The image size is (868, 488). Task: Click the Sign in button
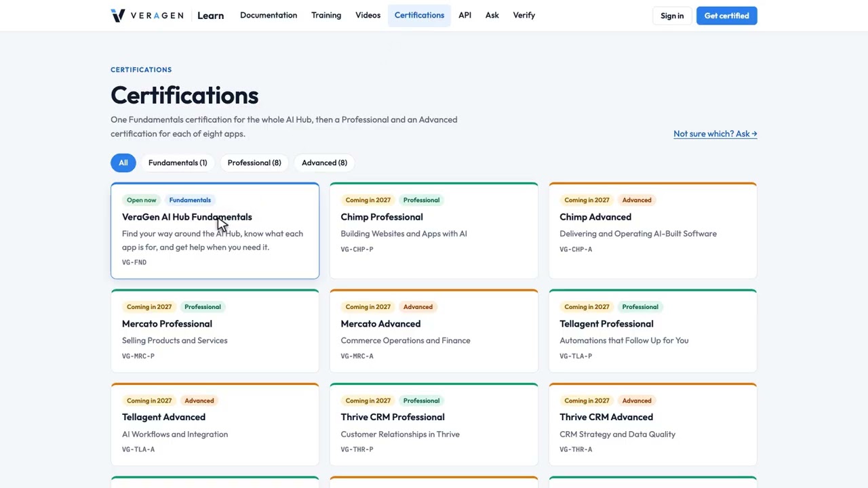[672, 16]
